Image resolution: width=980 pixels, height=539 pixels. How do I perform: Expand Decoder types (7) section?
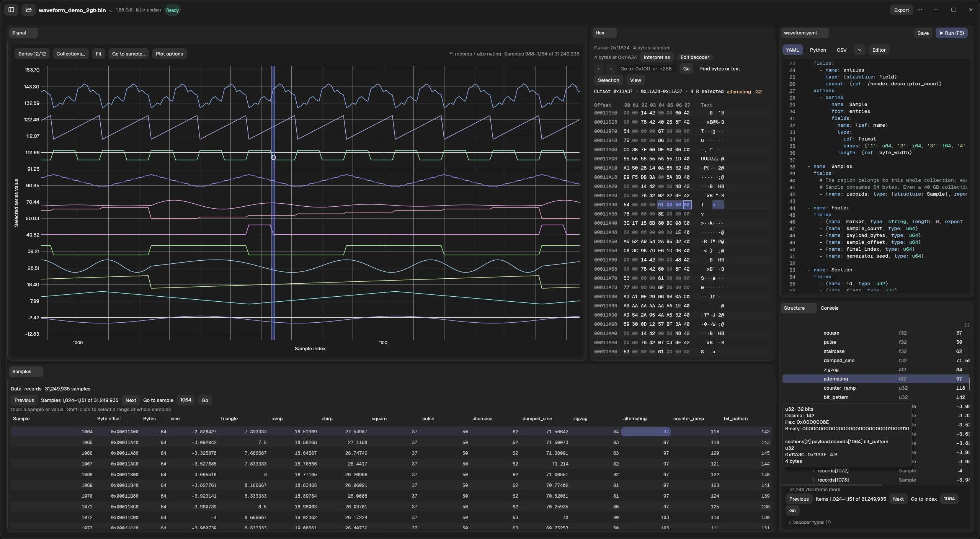809,522
